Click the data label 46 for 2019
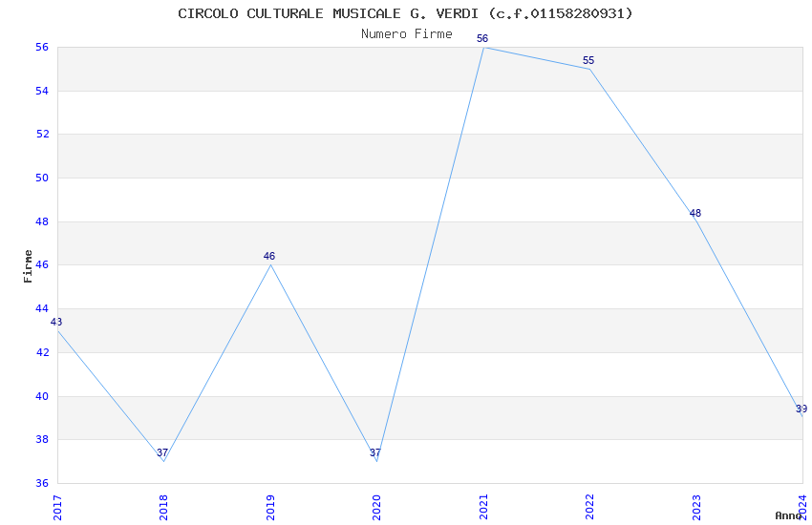Image resolution: width=812 pixels, height=525 pixels. 269,256
